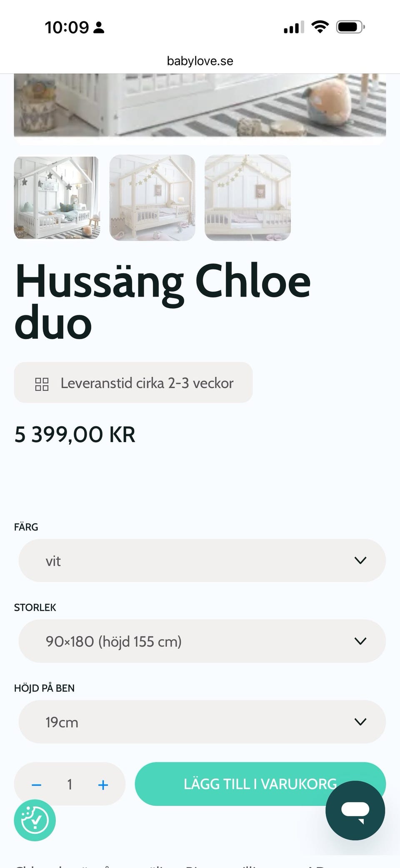Tap the Leveranstid cirka 2-3 veckor badge

[x=133, y=382]
